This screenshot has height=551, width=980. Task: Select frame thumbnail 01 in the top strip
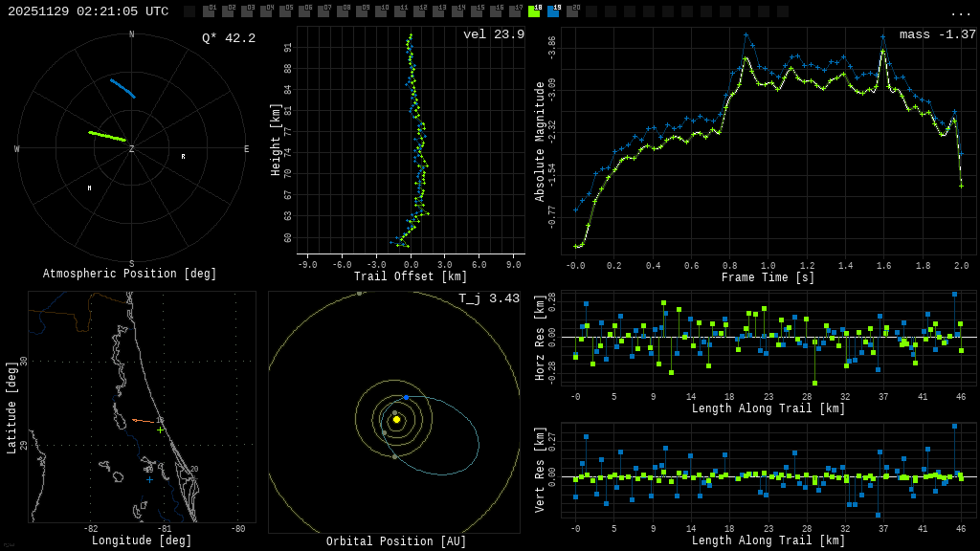point(209,12)
